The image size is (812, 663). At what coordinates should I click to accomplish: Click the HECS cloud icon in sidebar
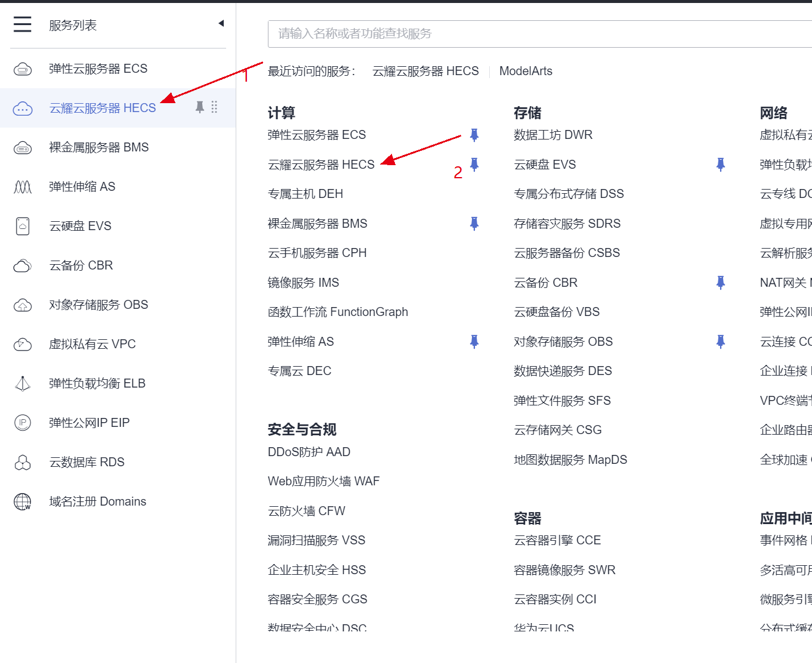point(23,109)
